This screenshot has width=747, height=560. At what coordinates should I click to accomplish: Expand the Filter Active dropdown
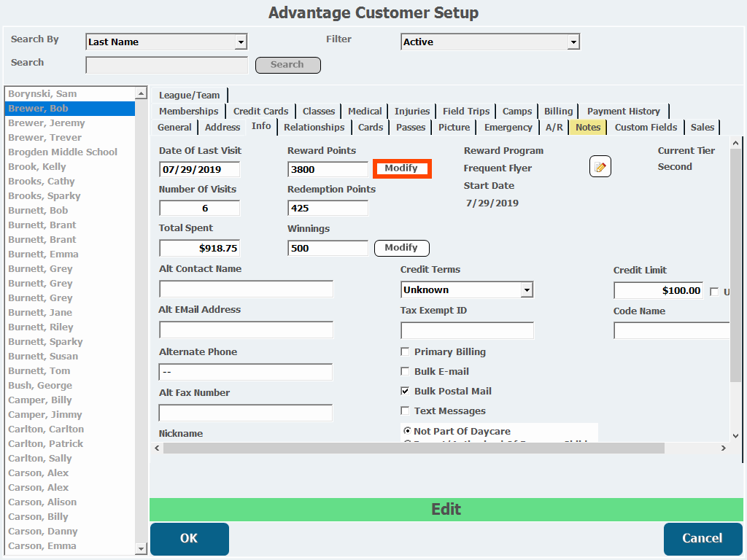pyautogui.click(x=573, y=42)
